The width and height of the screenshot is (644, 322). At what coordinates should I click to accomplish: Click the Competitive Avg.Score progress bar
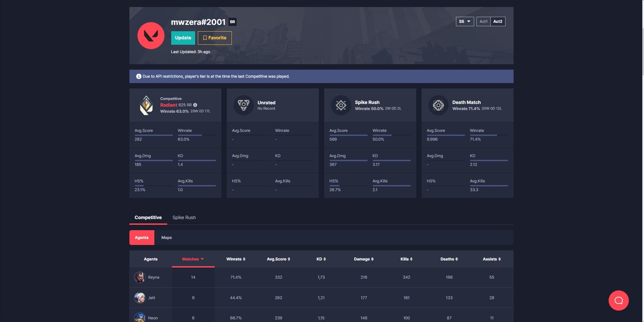tap(153, 135)
